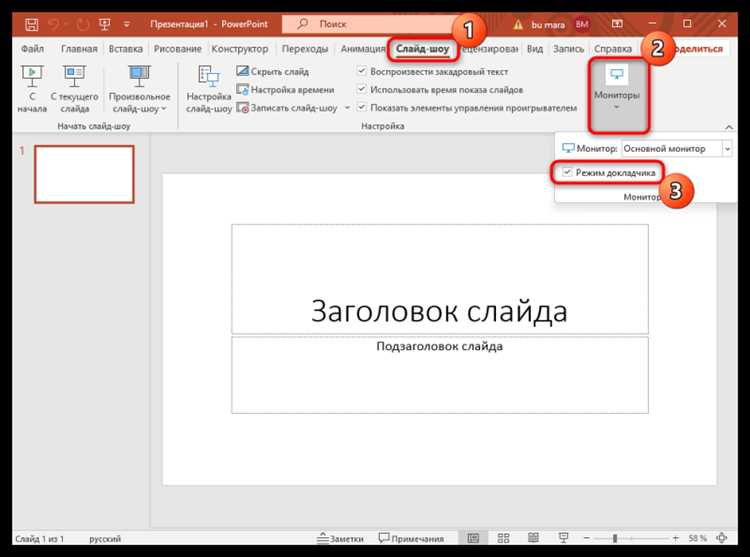Click the Undo arrow in quick access toolbar
The height and width of the screenshot is (557, 750).
54,24
